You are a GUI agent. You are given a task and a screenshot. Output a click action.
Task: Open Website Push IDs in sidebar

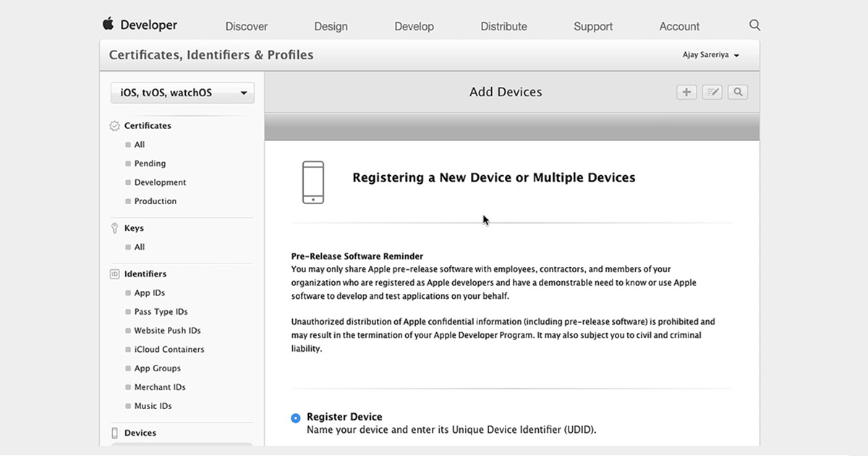click(167, 331)
